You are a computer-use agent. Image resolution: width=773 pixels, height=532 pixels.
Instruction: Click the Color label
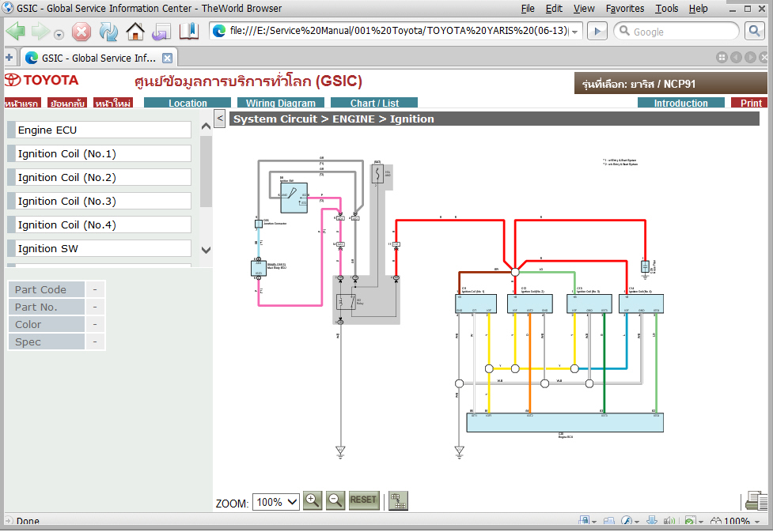pyautogui.click(x=47, y=325)
